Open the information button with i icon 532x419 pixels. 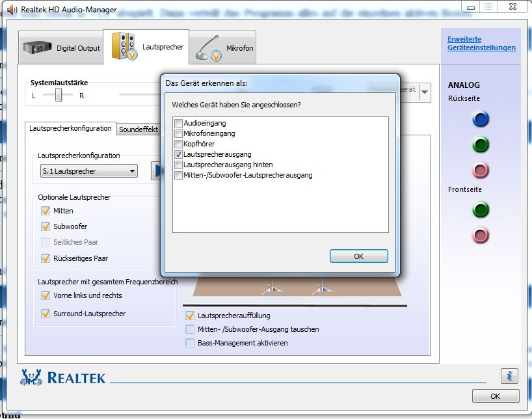(509, 376)
